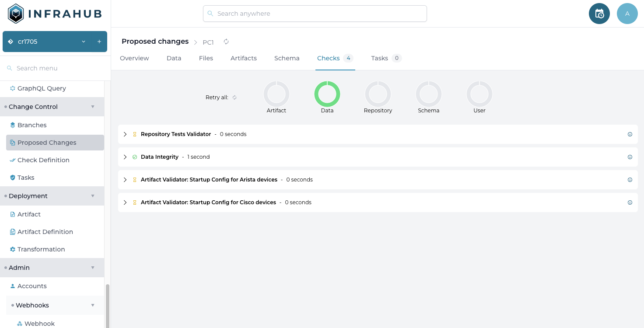The image size is (644, 328).
Task: Expand the Data Integrity check row
Action: click(x=125, y=157)
